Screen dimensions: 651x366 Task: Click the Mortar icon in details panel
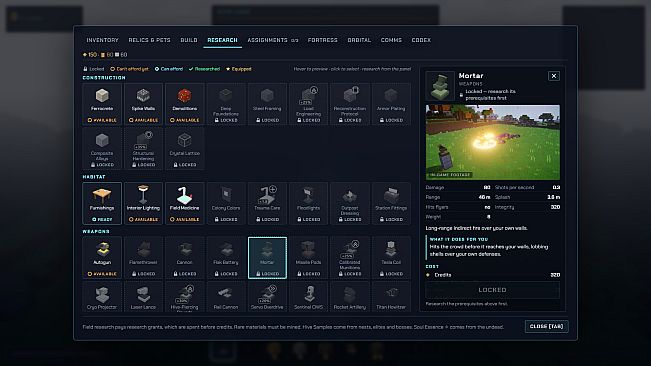point(440,86)
